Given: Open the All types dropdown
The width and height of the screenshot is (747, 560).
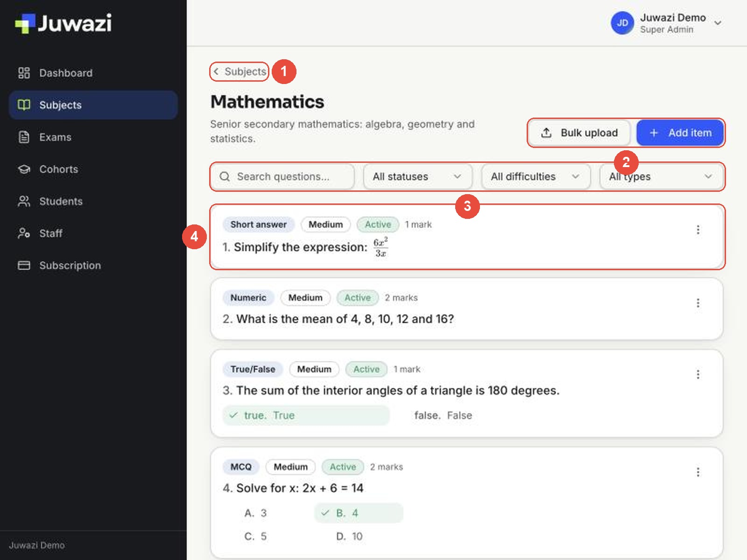Looking at the screenshot, I should [662, 177].
